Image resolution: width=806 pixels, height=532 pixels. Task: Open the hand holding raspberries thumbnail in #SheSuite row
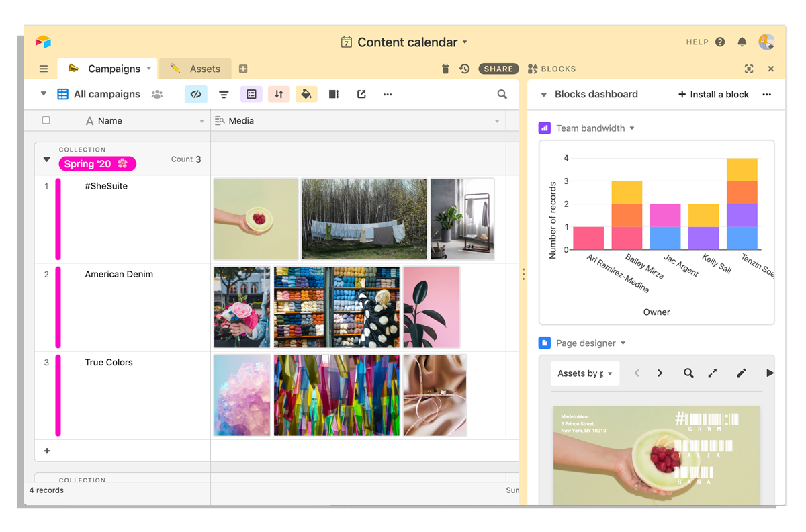coord(256,219)
